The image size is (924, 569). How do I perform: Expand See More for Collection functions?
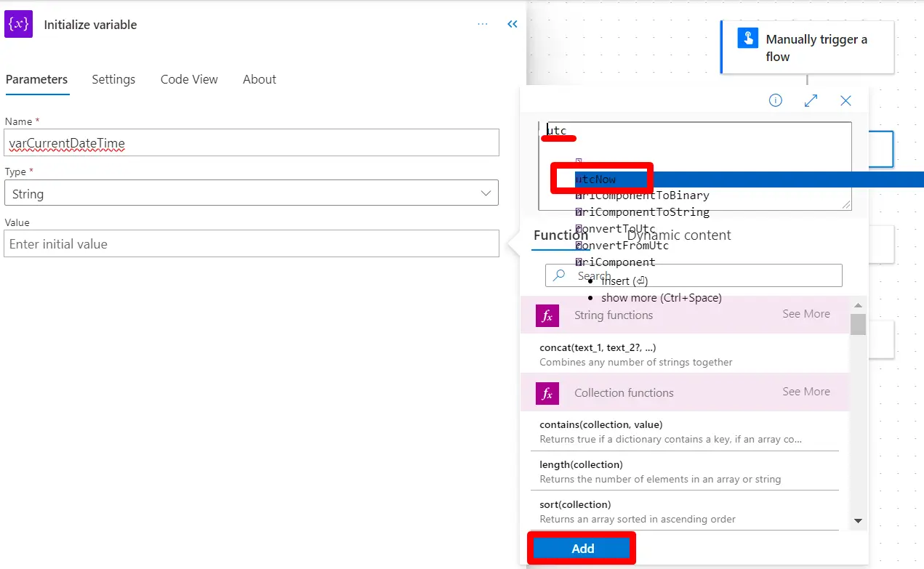[x=806, y=392]
